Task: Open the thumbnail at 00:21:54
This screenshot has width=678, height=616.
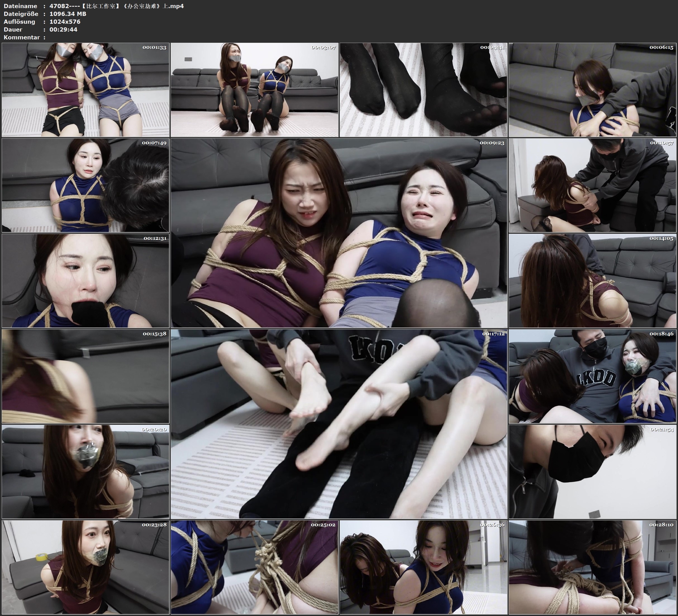Action: 592,472
